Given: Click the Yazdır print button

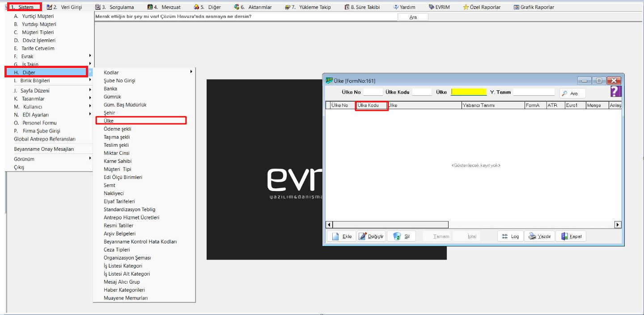Looking at the screenshot, I should click(539, 236).
